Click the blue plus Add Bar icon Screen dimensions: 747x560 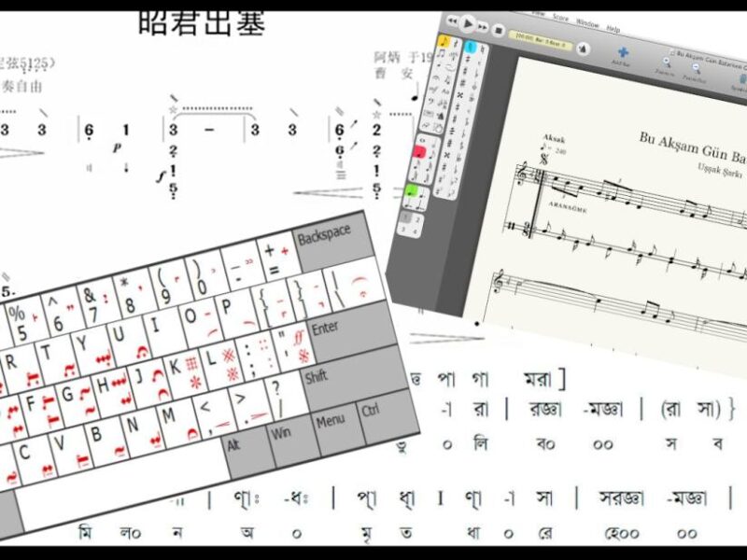[623, 53]
